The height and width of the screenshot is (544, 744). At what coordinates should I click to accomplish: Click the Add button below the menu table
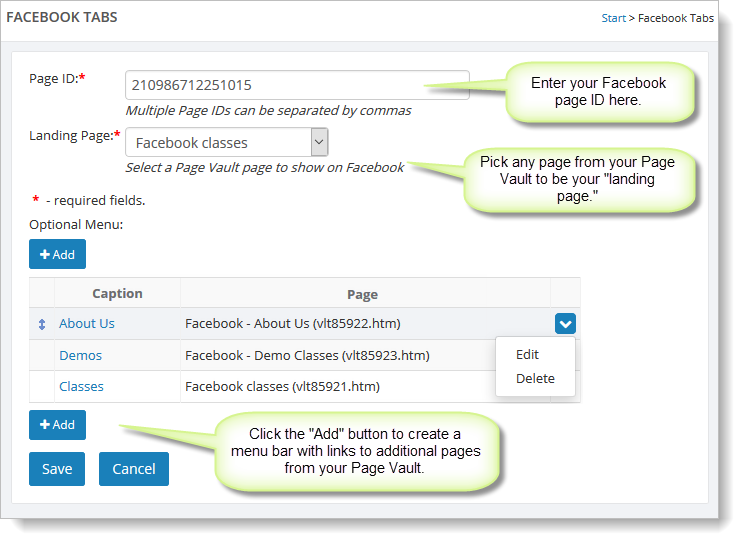(x=57, y=424)
